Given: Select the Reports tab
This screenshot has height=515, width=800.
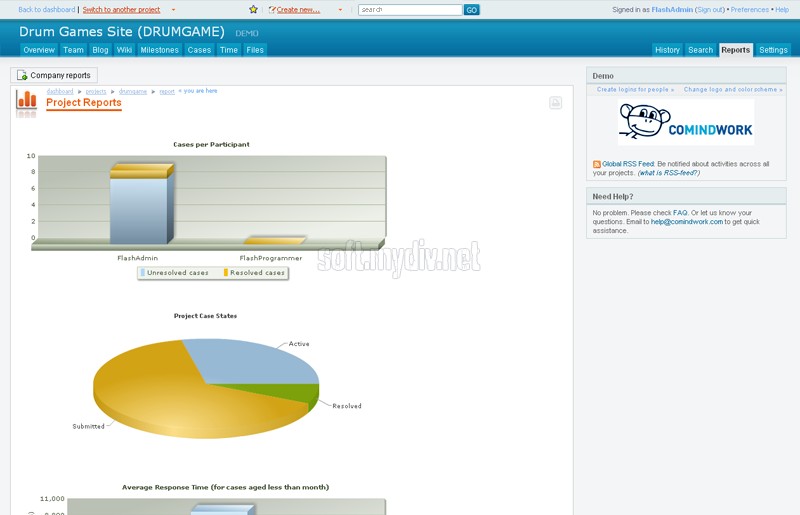Looking at the screenshot, I should point(735,50).
